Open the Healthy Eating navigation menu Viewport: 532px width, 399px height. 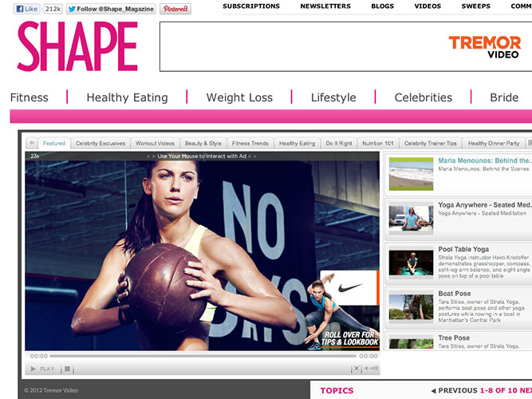pyautogui.click(x=128, y=97)
